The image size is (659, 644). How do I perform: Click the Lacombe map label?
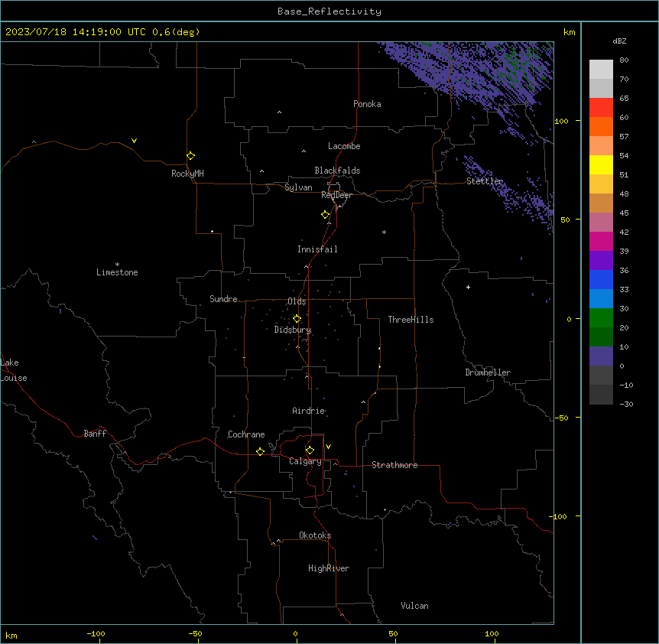pyautogui.click(x=344, y=146)
